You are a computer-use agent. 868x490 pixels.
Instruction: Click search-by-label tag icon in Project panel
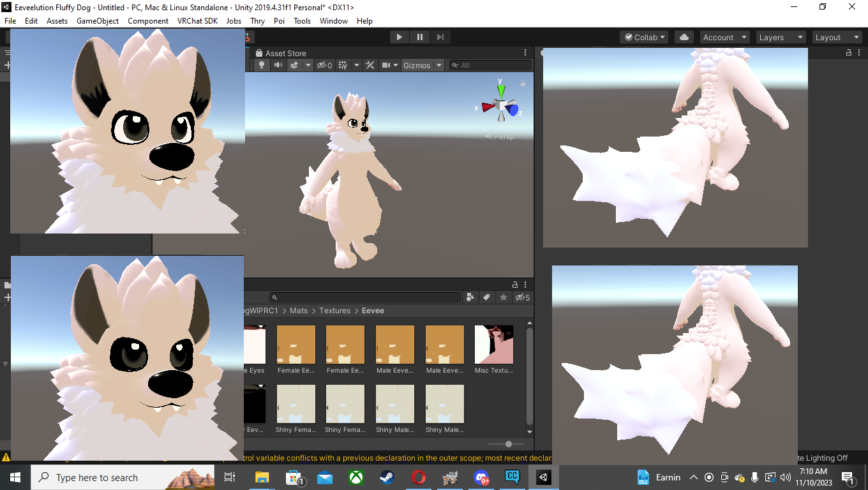pos(486,297)
